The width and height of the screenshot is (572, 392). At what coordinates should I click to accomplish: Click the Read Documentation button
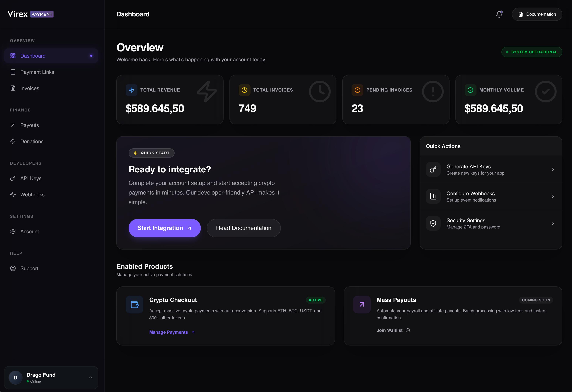point(244,228)
